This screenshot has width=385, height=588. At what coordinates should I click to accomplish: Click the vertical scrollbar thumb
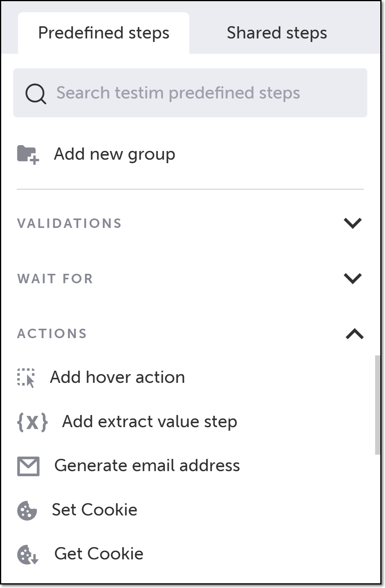pos(378,405)
